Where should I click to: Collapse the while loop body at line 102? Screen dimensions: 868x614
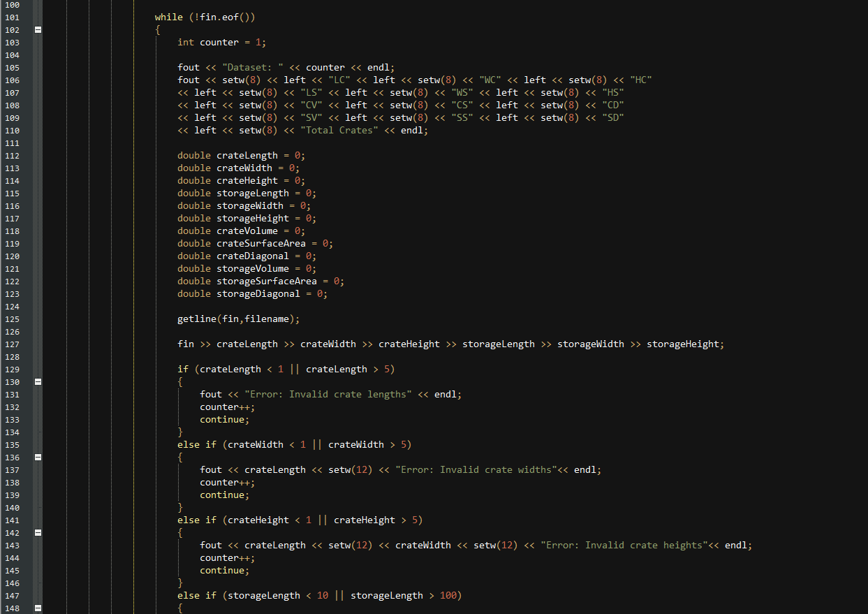(x=38, y=29)
